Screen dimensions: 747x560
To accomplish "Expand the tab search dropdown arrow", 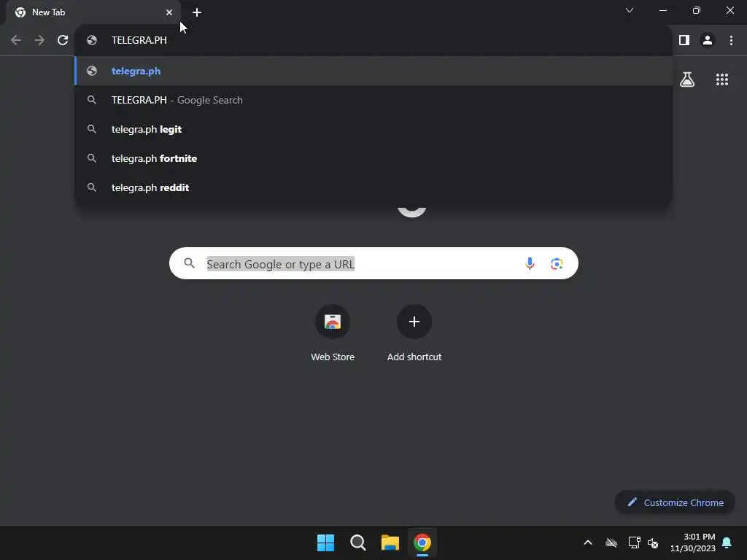I will (x=630, y=10).
